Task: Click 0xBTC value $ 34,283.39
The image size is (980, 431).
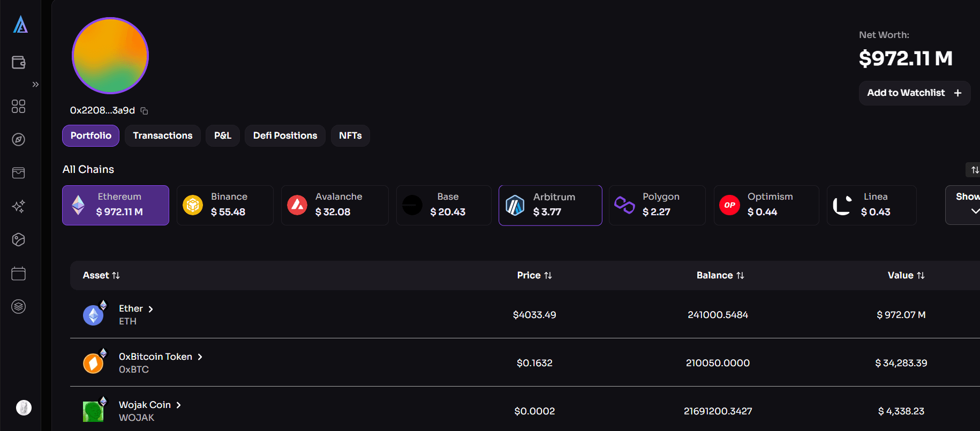Action: [x=901, y=363]
